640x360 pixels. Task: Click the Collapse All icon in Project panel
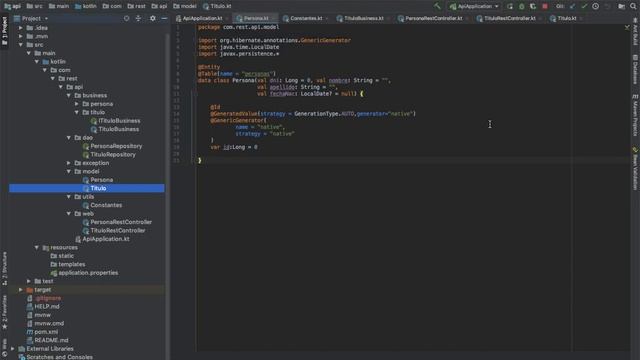click(138, 18)
